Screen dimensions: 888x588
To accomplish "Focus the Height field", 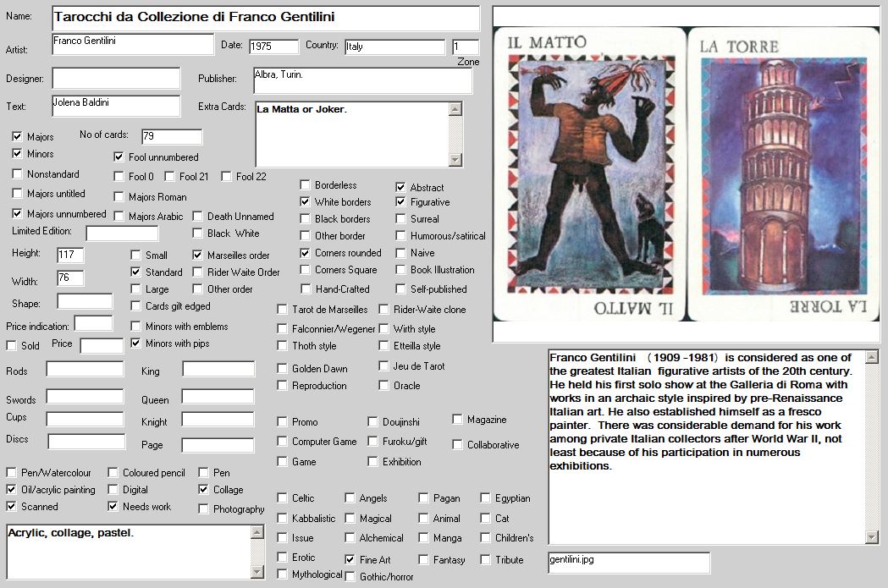I will [70, 255].
